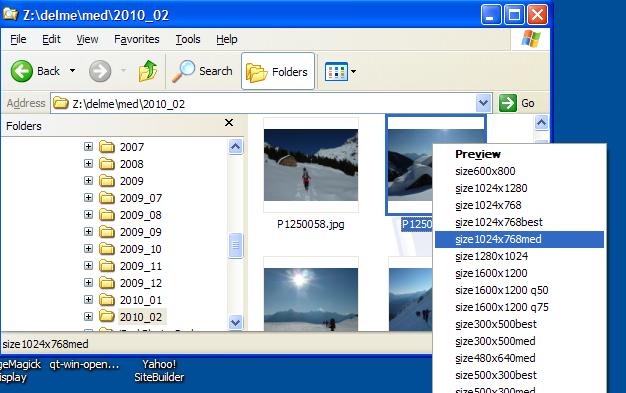The image size is (626, 393).
Task: Go up one folder level icon
Action: click(148, 71)
